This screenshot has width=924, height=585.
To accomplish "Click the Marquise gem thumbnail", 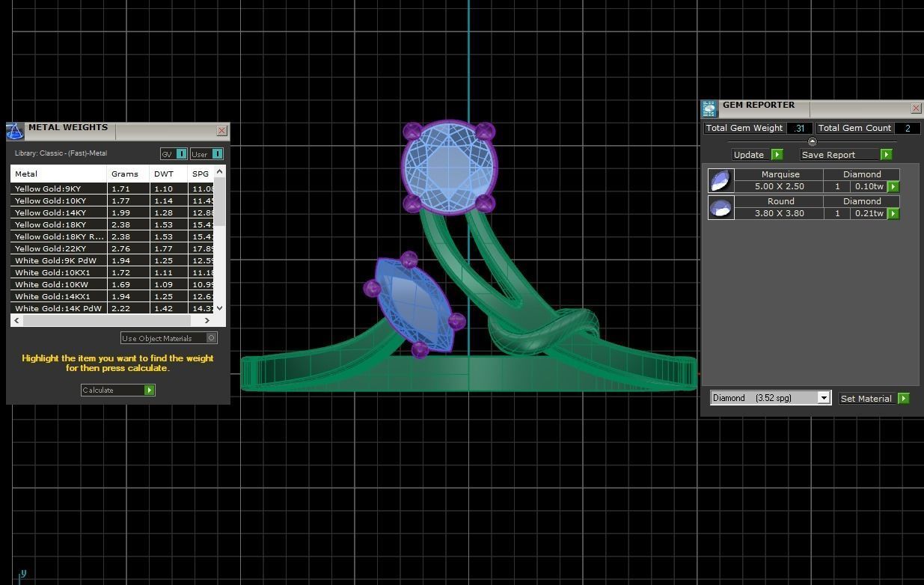I will point(720,180).
